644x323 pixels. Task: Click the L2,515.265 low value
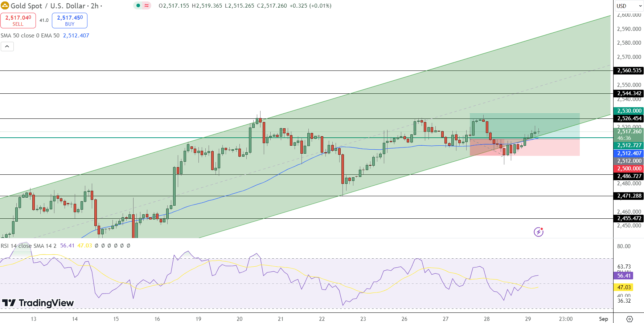click(239, 6)
